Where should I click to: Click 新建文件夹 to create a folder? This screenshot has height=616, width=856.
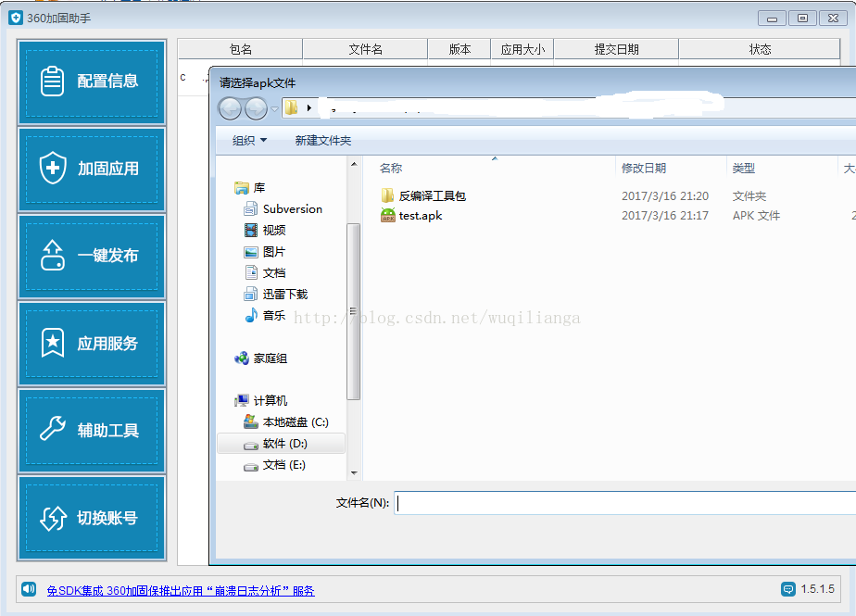323,141
